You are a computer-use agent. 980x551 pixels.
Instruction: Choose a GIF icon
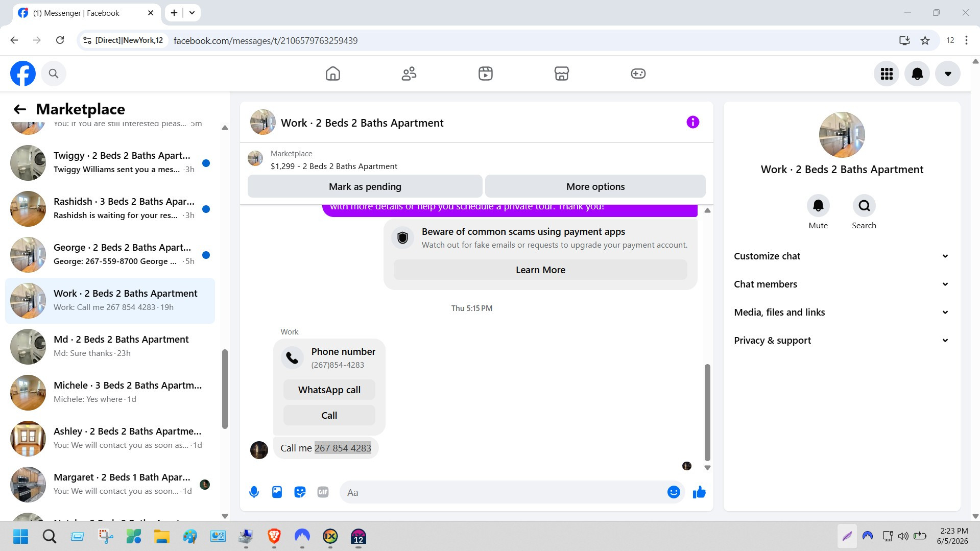coord(323,492)
